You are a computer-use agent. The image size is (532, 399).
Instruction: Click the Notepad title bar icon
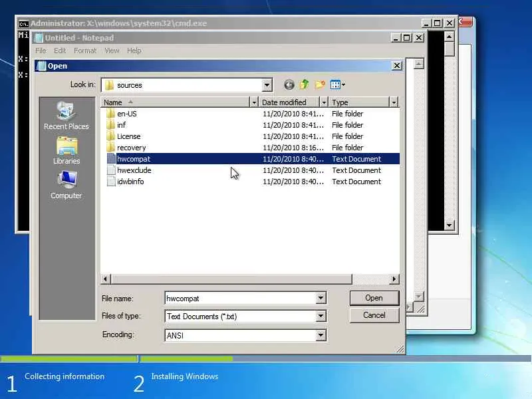pyautogui.click(x=39, y=38)
